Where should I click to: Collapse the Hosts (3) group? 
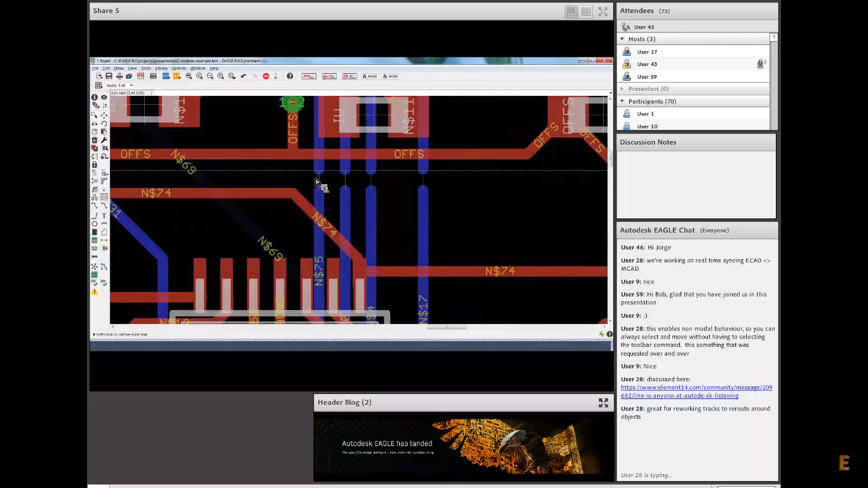coord(622,39)
